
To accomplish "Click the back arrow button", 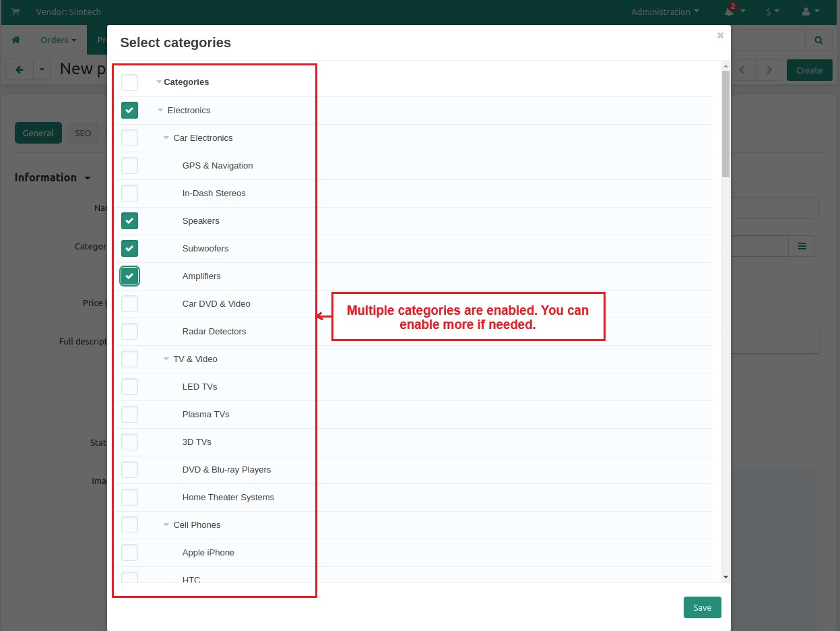I will [20, 69].
